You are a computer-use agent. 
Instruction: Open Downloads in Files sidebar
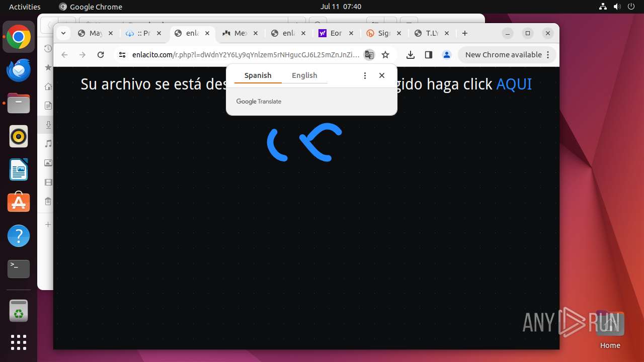(x=48, y=125)
